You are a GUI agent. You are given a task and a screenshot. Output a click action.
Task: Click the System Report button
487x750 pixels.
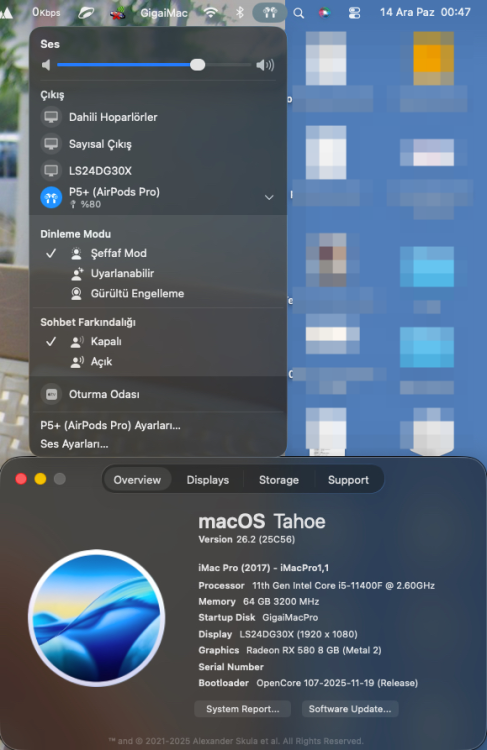pos(243,709)
